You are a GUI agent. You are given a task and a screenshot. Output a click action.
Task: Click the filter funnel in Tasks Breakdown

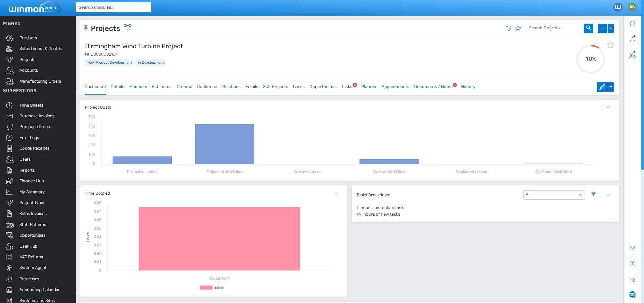pos(593,195)
